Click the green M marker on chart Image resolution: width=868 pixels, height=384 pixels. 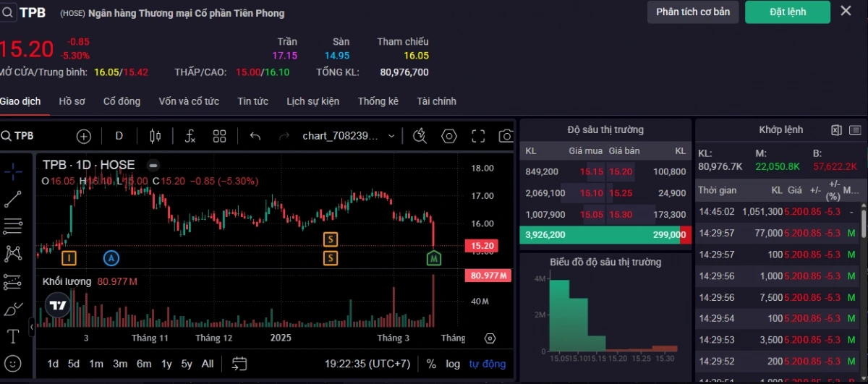434,258
